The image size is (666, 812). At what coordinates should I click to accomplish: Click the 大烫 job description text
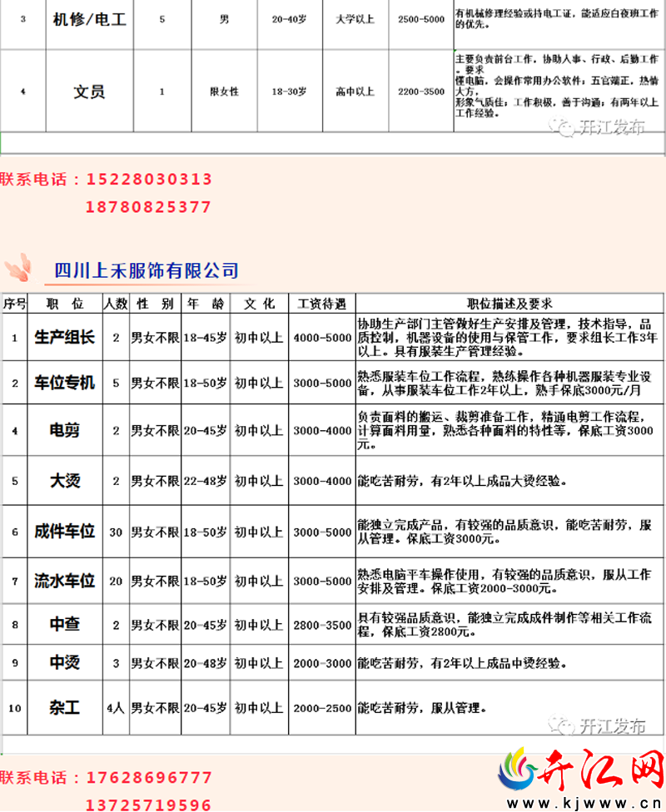click(x=462, y=481)
